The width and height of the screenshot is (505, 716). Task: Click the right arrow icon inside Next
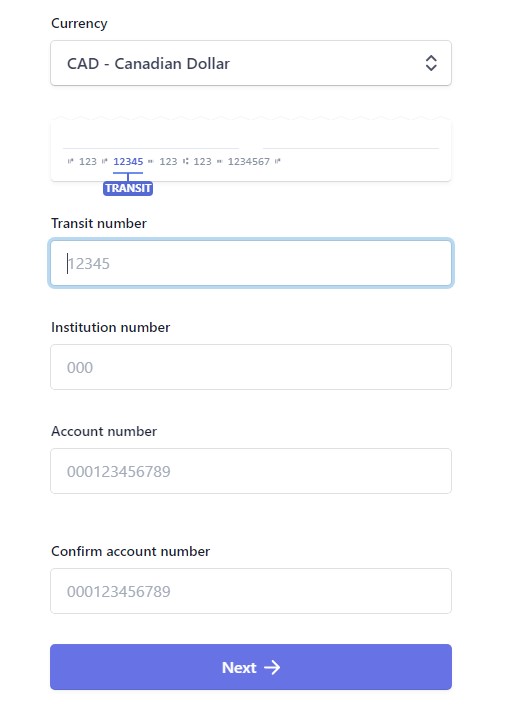click(x=272, y=668)
